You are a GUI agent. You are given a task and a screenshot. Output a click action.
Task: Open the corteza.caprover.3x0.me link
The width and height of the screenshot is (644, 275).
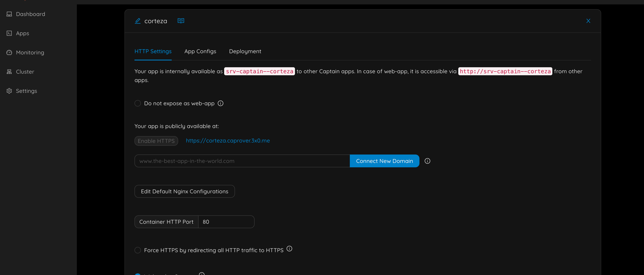228,141
